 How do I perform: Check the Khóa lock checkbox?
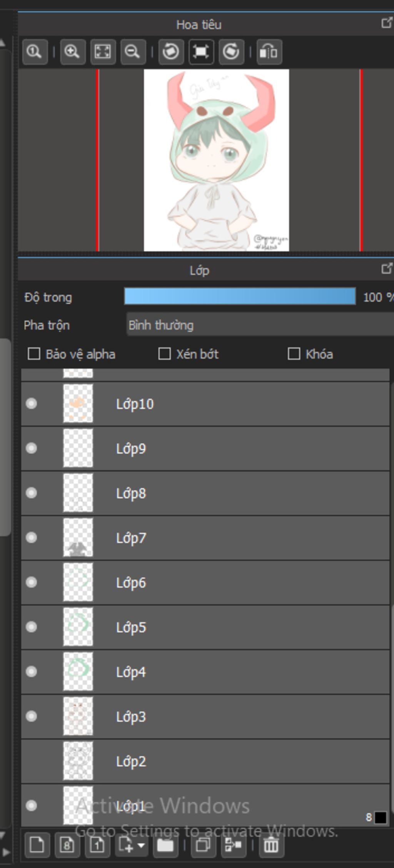[294, 354]
